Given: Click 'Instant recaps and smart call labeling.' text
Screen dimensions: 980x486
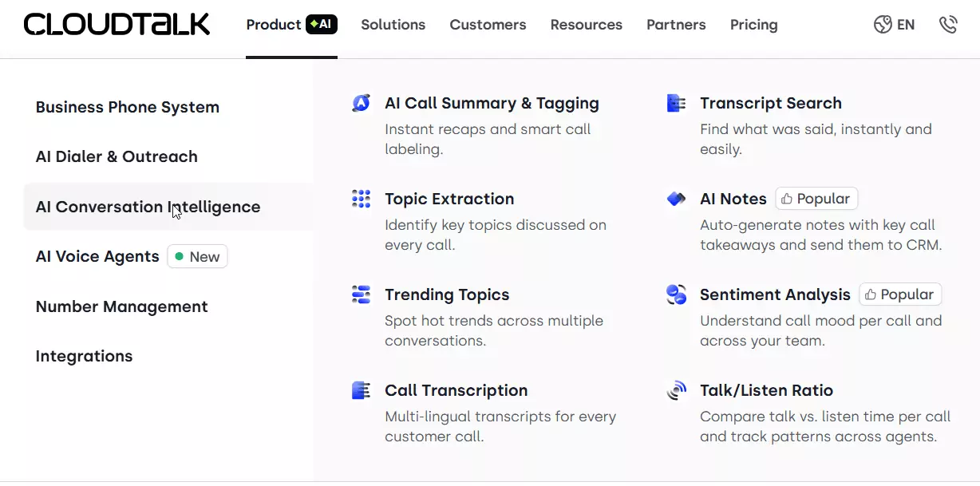Looking at the screenshot, I should tap(488, 139).
